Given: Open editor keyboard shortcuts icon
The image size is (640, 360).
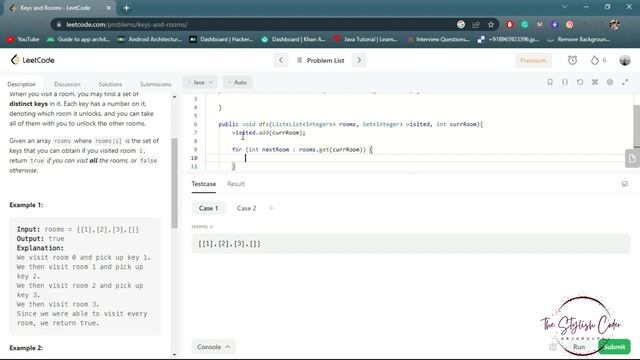Looking at the screenshot, I should (x=595, y=82).
